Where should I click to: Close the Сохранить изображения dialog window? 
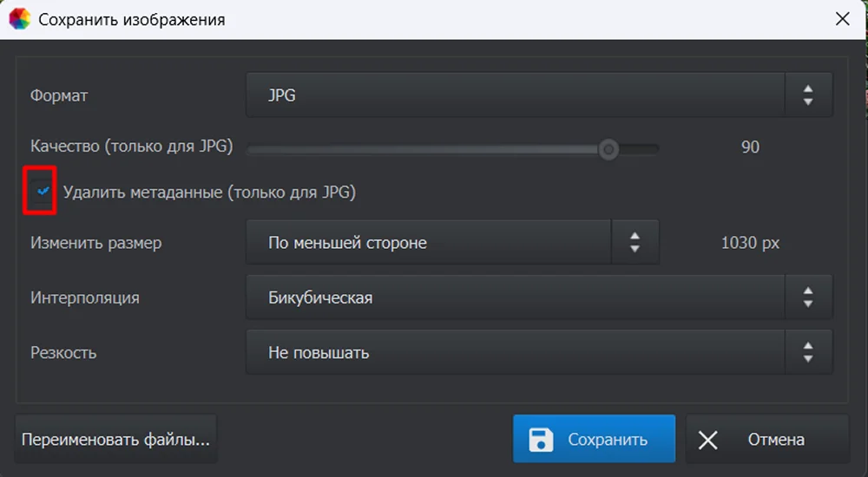(x=843, y=19)
